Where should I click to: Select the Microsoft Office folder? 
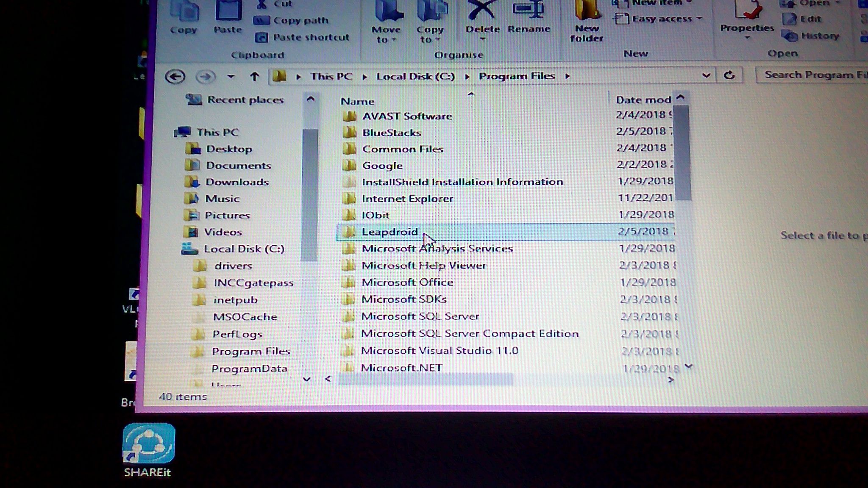tap(407, 282)
